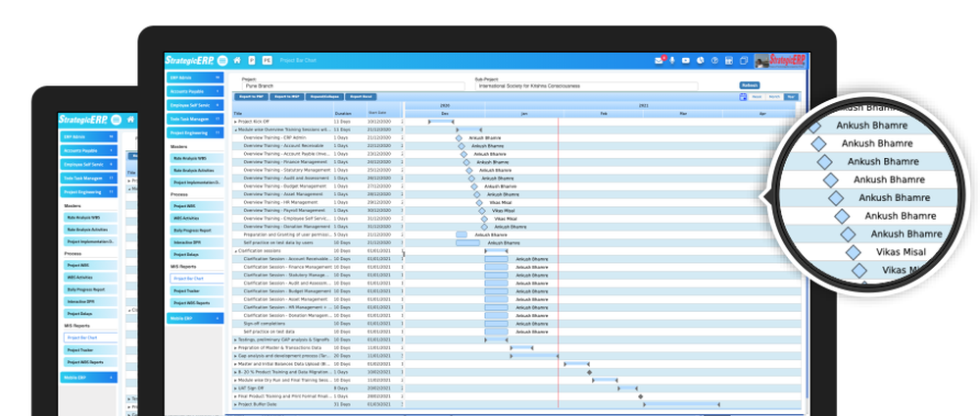The width and height of the screenshot is (980, 416).
Task: Click the Feb month header in timeline
Action: [x=604, y=114]
